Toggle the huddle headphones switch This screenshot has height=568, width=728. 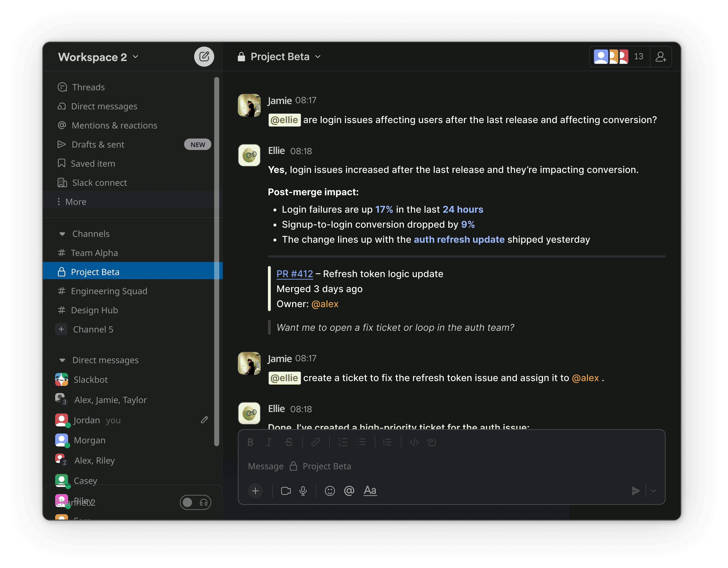pyautogui.click(x=195, y=502)
